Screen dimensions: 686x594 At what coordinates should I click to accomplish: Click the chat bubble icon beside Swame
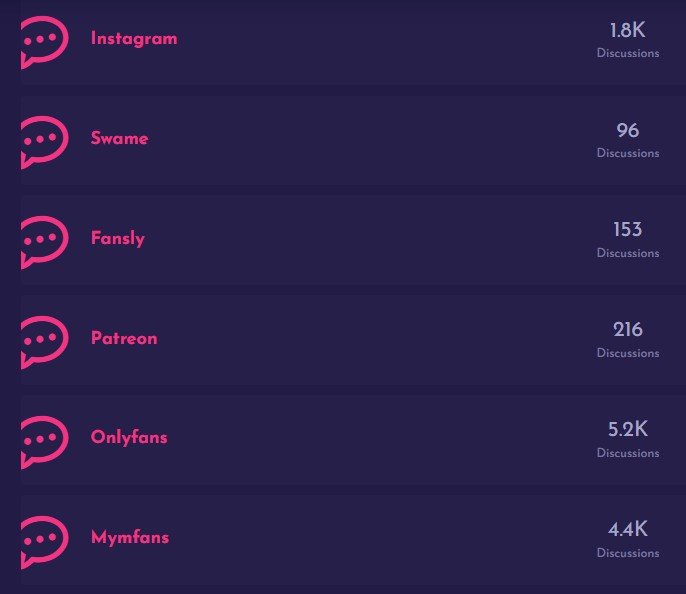click(x=44, y=141)
